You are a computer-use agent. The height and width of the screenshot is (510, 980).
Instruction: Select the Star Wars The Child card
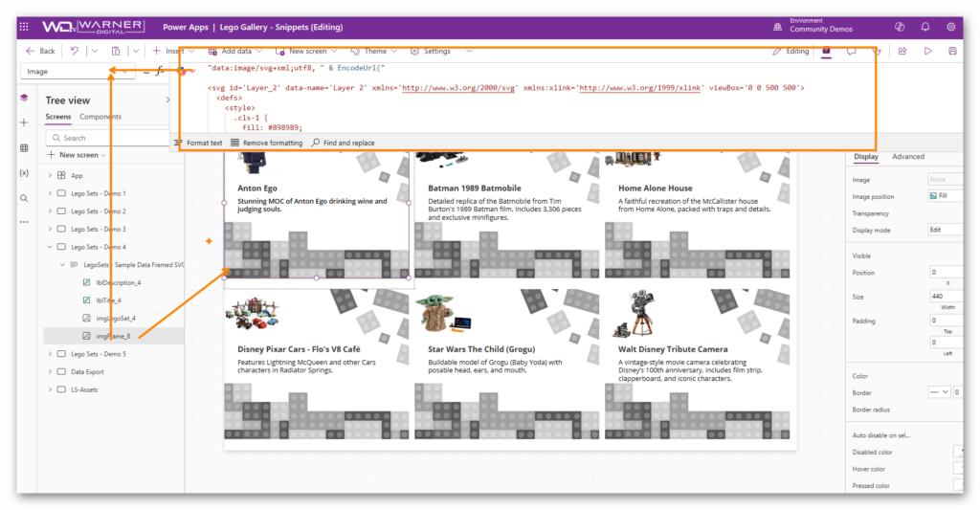click(x=506, y=364)
